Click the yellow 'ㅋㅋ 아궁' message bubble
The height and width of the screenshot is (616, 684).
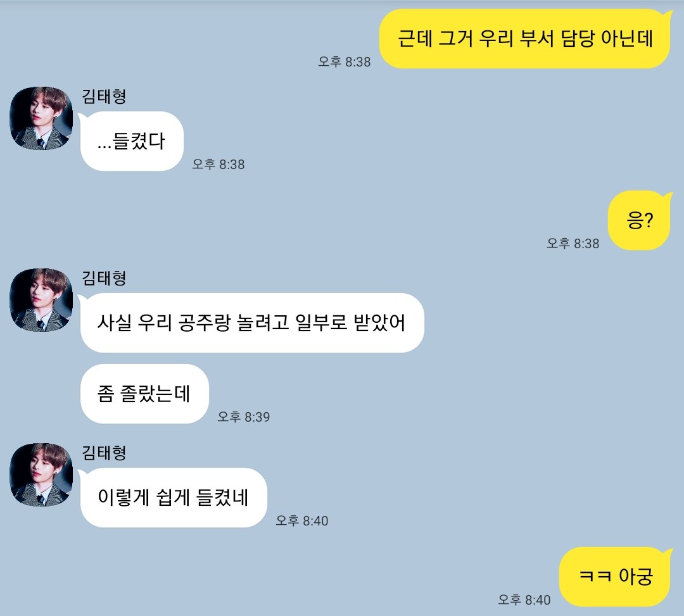(x=616, y=577)
